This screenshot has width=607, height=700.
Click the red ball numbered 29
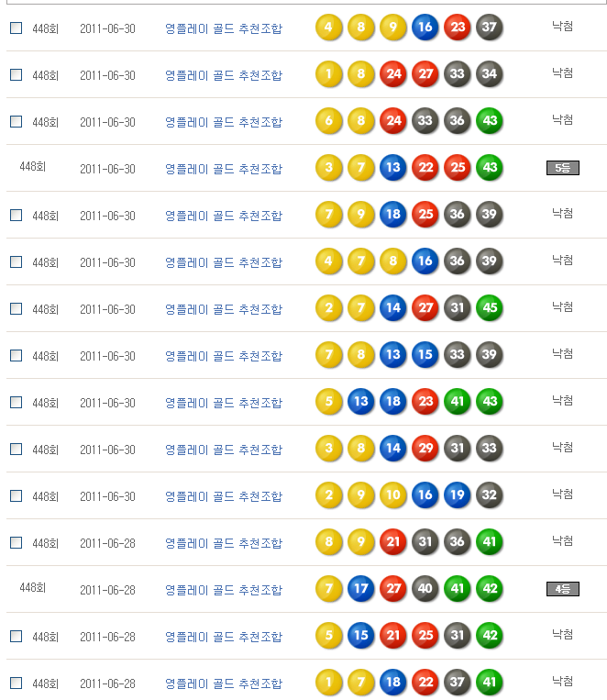point(425,449)
